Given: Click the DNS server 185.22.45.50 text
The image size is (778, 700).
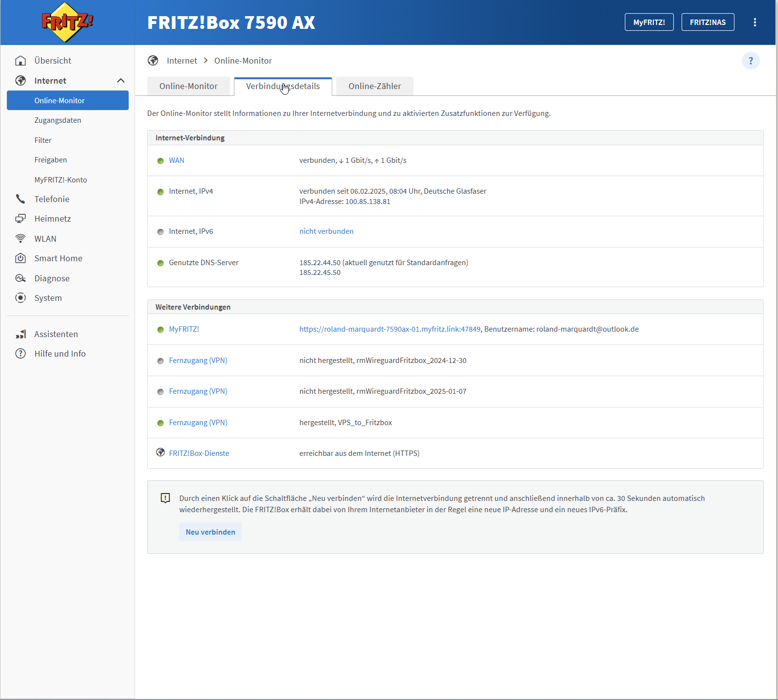Looking at the screenshot, I should pos(320,272).
